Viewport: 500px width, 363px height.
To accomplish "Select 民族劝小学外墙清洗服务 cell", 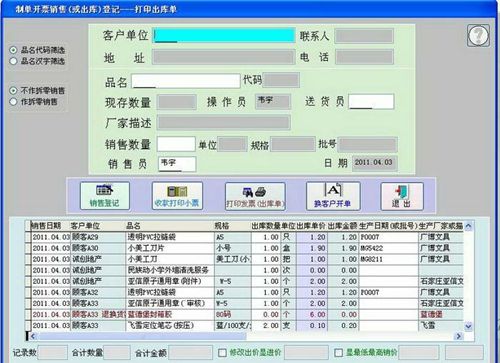I will pyautogui.click(x=170, y=270).
